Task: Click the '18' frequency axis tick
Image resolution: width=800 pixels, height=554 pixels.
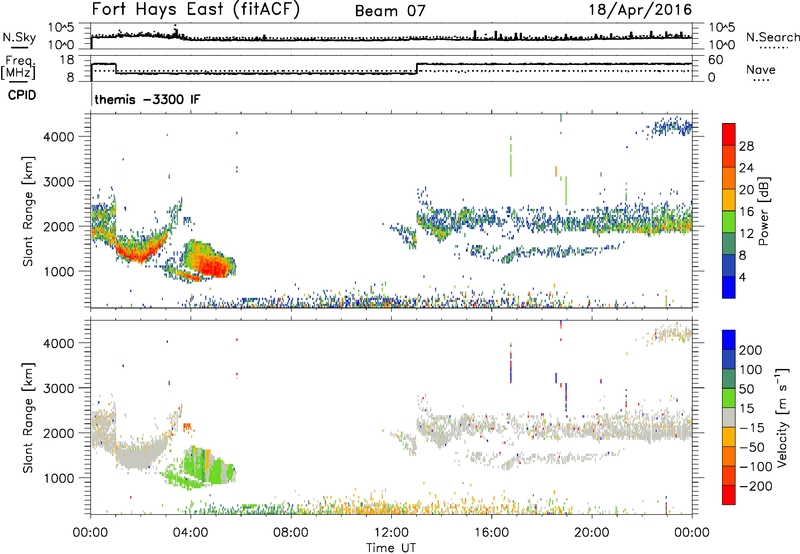Action: pos(67,60)
